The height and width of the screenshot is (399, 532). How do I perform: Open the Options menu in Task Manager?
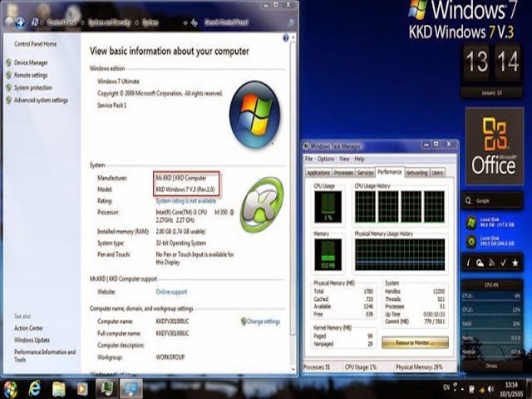326,159
